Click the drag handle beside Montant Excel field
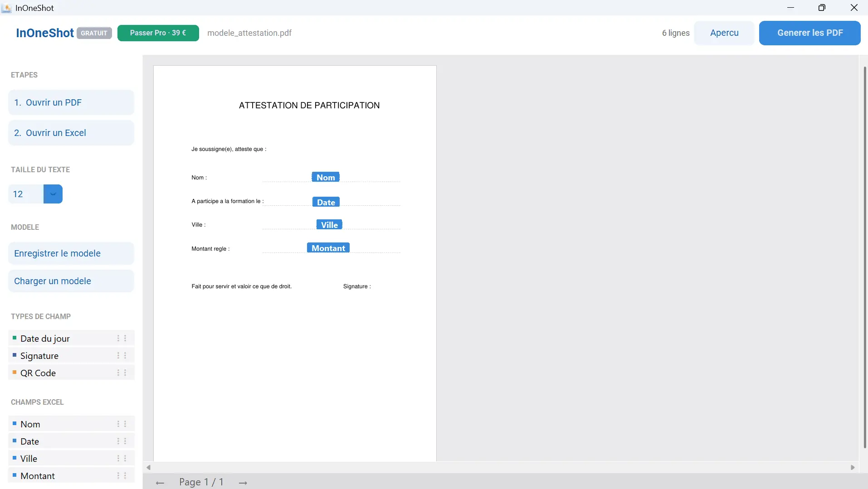Screen dimensions: 868x489 (122, 476)
